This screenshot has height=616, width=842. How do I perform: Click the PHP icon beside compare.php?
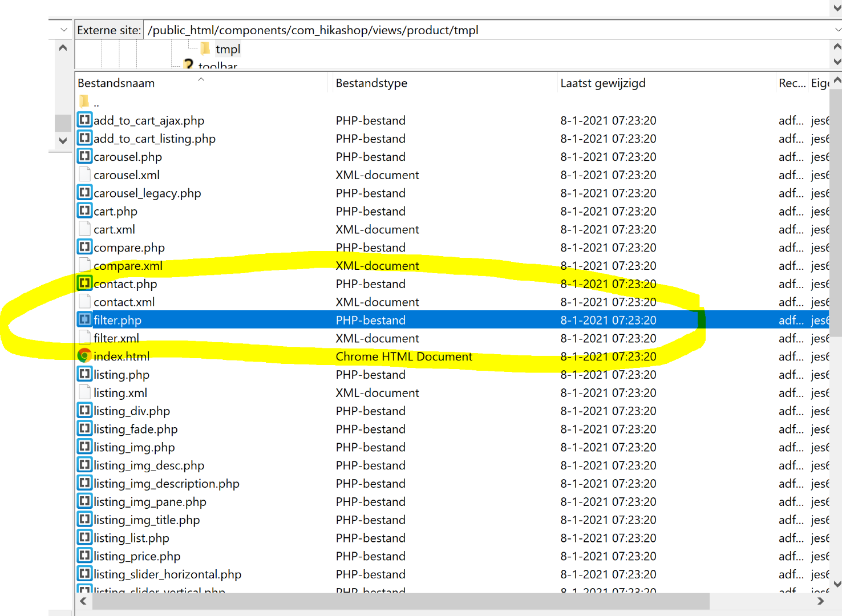(x=84, y=247)
